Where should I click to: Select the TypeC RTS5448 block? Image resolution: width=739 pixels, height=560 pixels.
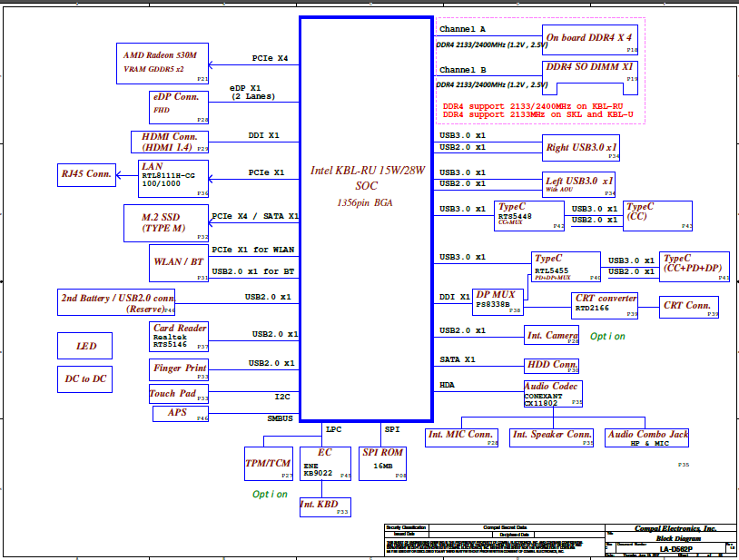click(x=528, y=216)
